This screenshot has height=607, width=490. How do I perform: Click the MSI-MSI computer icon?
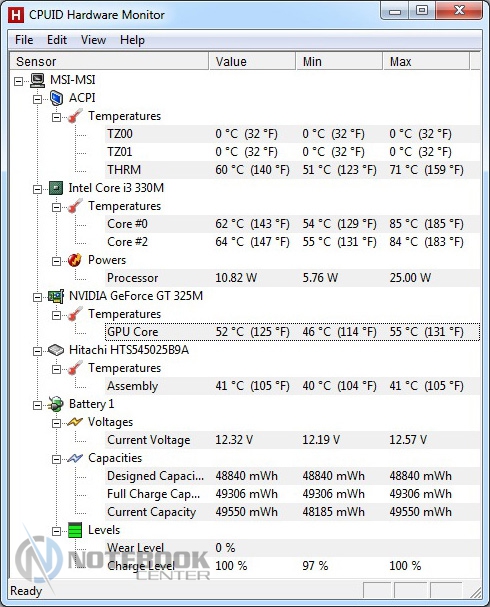coord(37,80)
